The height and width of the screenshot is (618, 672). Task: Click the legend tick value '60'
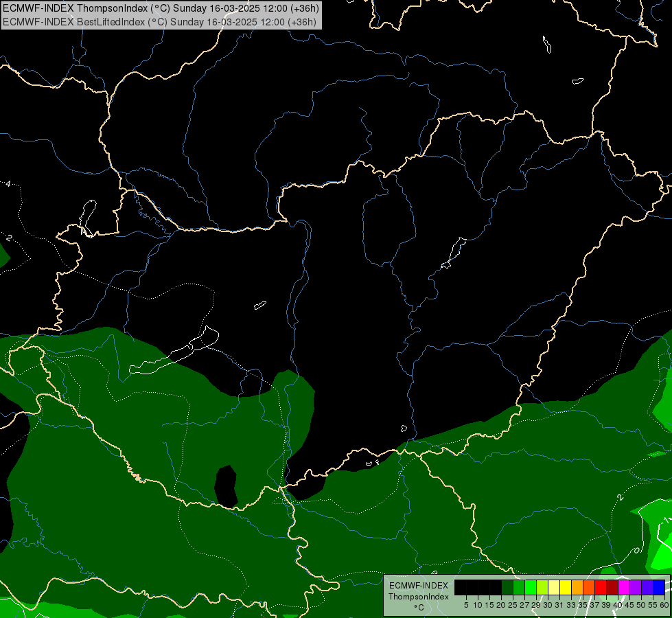(x=664, y=605)
